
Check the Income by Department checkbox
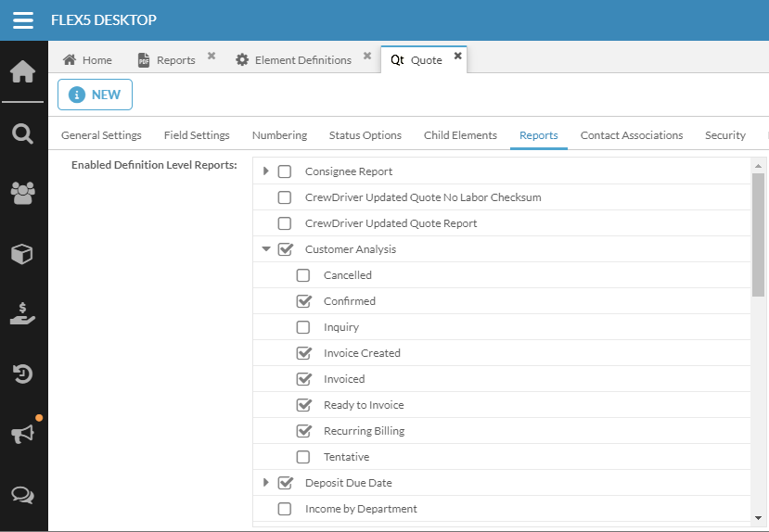coord(285,509)
